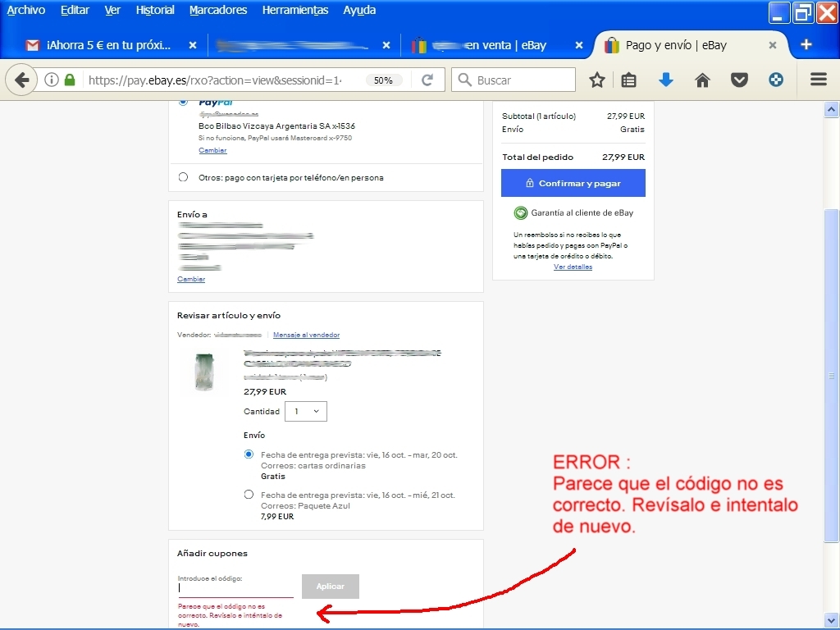This screenshot has width=840, height=630.
Task: Click the 'Revisar artículo y envío' heading
Action: 229,316
